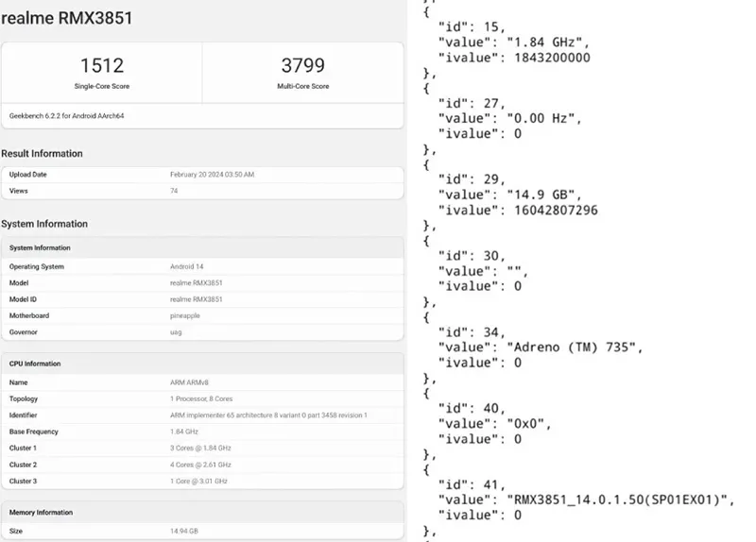
Task: Click the realme RMX3851 page title
Action: pos(66,18)
